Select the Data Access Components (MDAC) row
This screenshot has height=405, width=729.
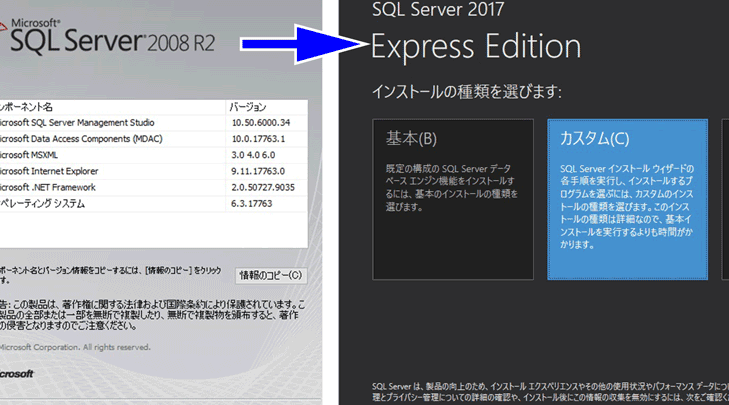(153, 139)
